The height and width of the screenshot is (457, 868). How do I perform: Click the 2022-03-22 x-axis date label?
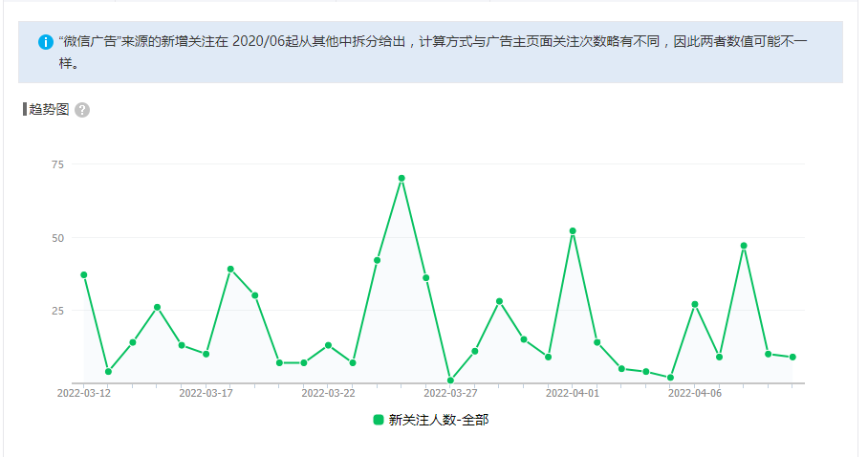(x=328, y=392)
